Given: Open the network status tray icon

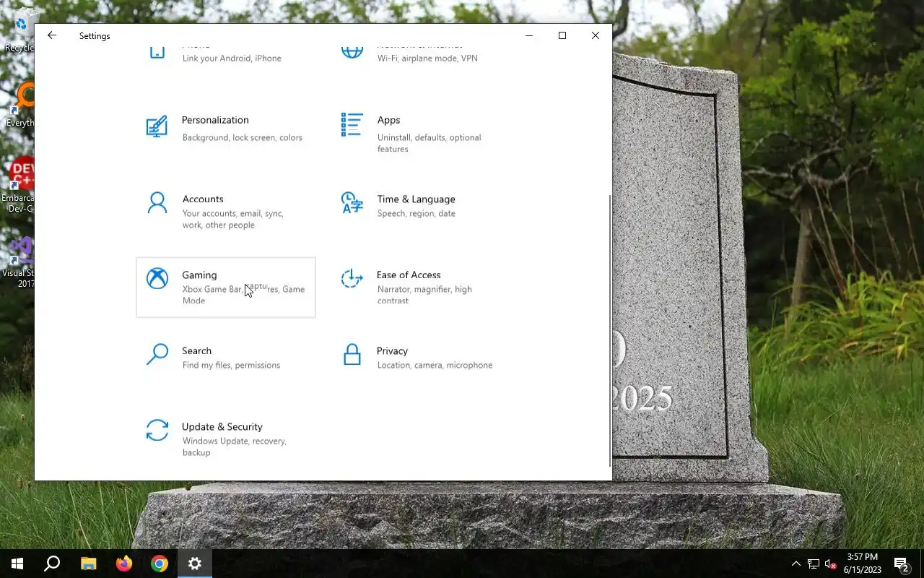Looking at the screenshot, I should pos(814,564).
